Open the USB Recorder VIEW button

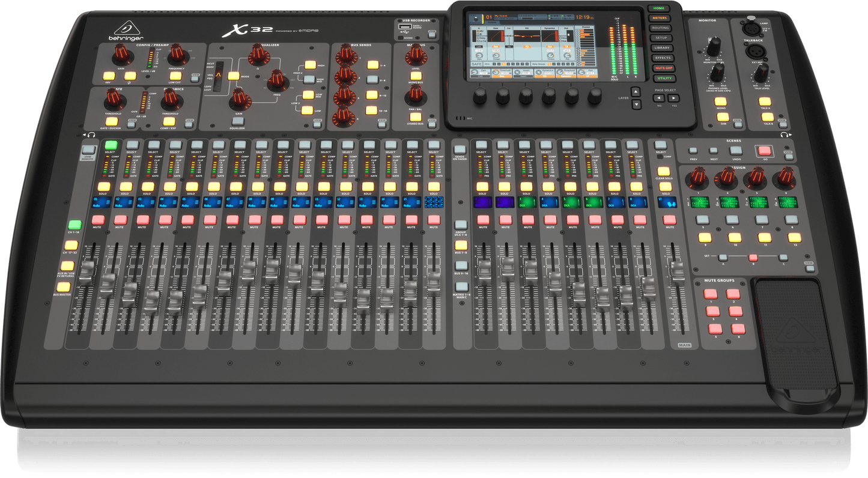pos(432,35)
